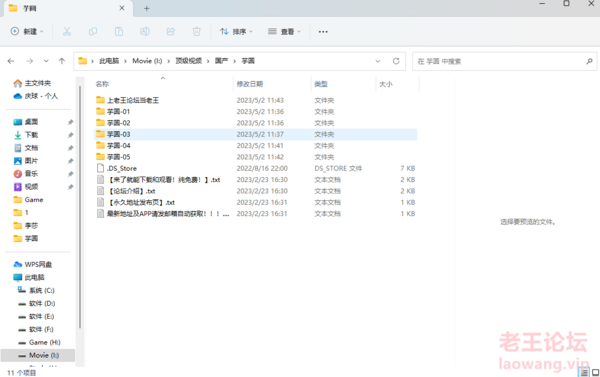Screen dimensions: 600x377
Task: Open 图片 Pictures in sidebar
Action: [x=26, y=161]
